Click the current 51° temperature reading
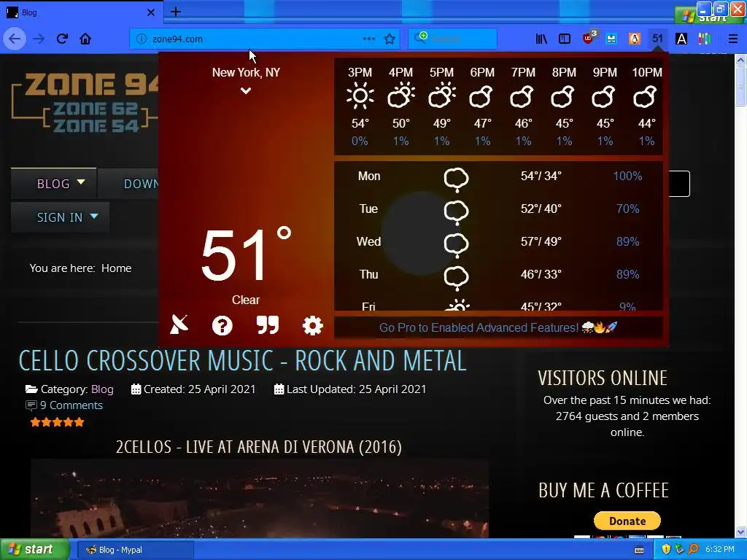The image size is (747, 560). click(246, 253)
